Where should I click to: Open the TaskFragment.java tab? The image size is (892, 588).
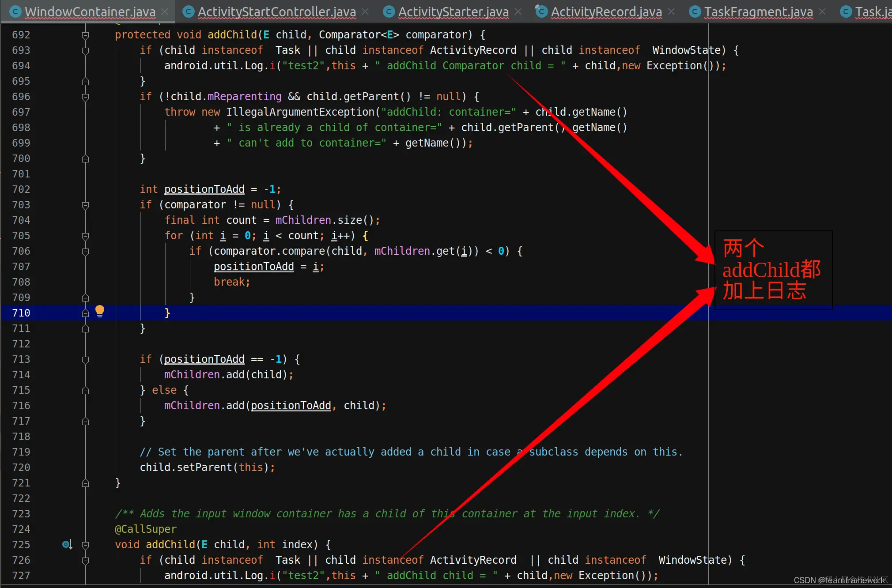pos(758,12)
